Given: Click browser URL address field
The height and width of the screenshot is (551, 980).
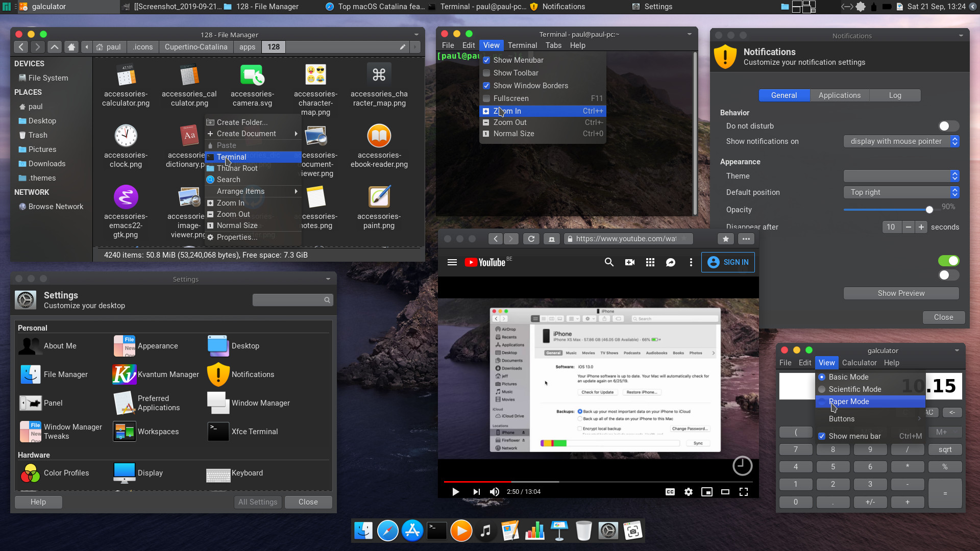Looking at the screenshot, I should pyautogui.click(x=629, y=239).
